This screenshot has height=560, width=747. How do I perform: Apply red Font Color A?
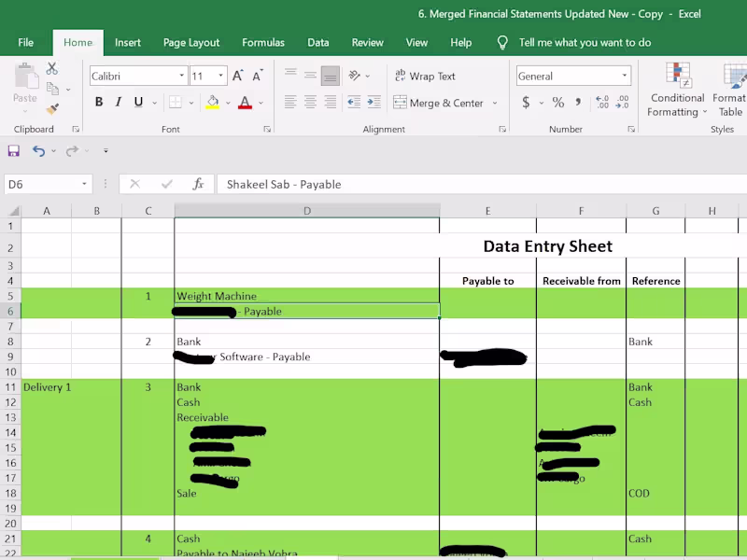pos(245,102)
